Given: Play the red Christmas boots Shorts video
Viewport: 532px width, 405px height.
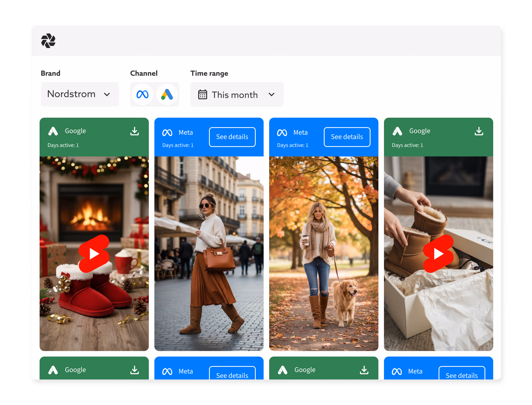Looking at the screenshot, I should click(x=94, y=254).
